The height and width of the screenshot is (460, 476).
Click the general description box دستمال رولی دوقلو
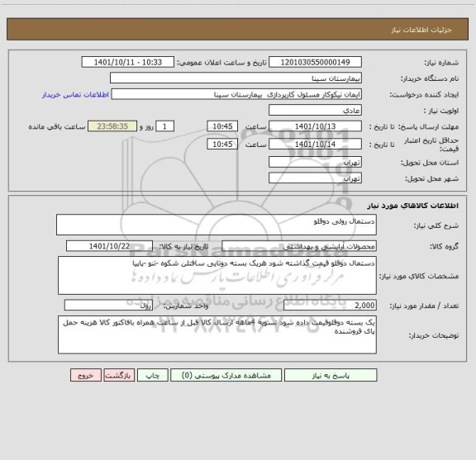pos(217,225)
